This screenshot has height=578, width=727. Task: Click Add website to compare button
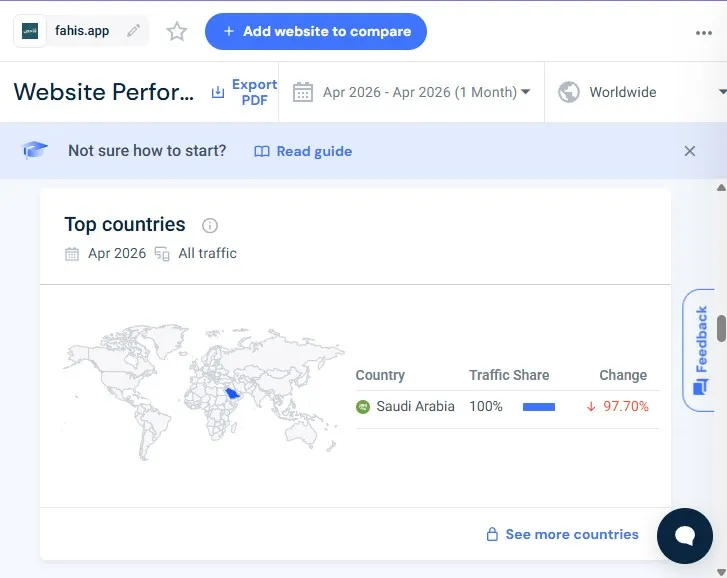[x=316, y=32]
